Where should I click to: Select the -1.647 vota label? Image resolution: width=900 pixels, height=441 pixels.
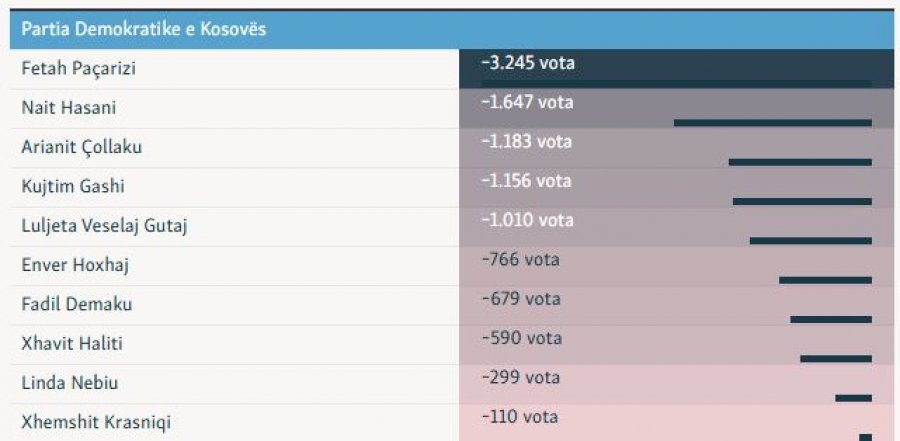tap(527, 102)
